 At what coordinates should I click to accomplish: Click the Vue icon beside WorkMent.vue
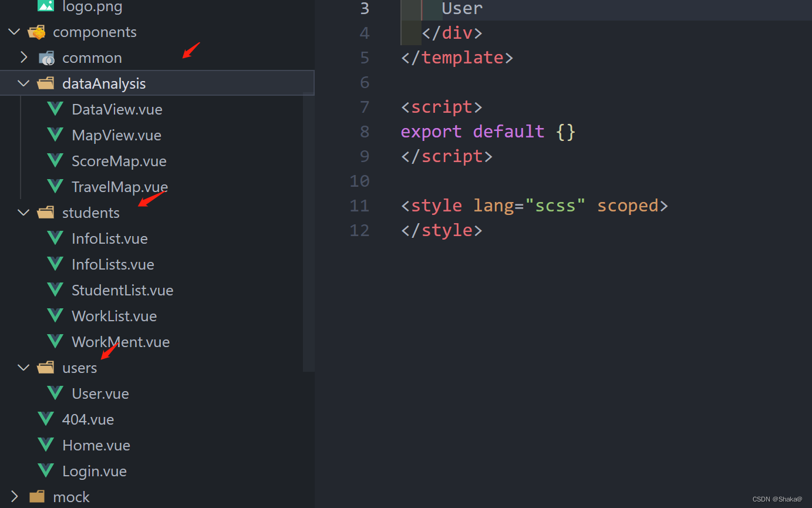pos(55,342)
